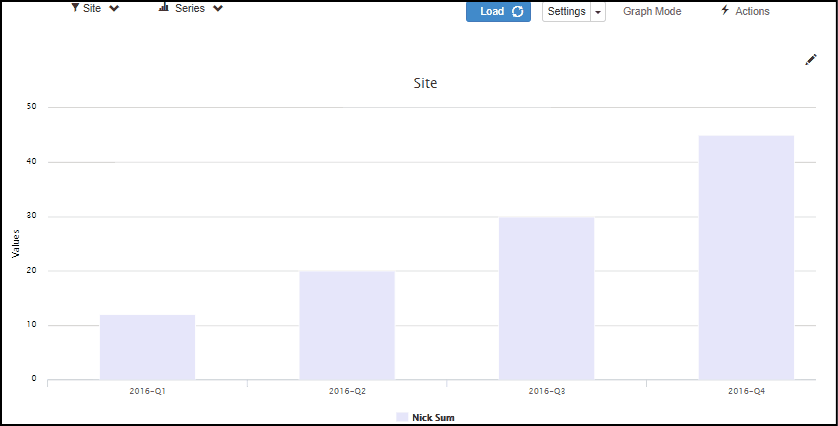Click the Nick Sum legend color swatch
This screenshot has height=426, width=838.
(402, 417)
